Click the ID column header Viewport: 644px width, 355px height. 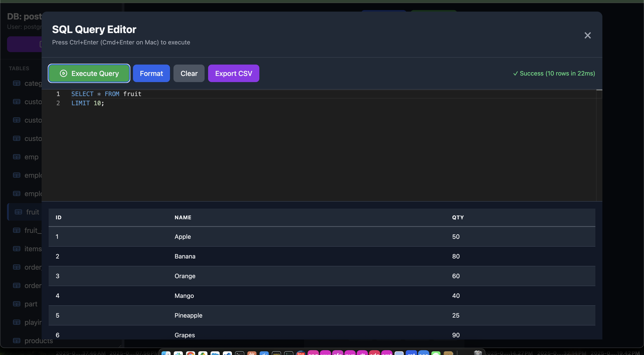tap(58, 217)
